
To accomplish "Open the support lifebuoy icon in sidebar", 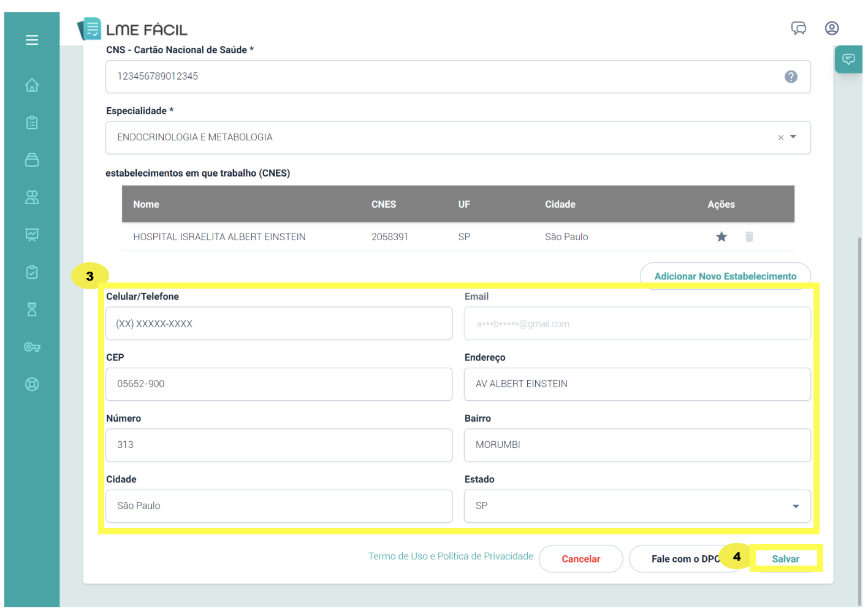I will pyautogui.click(x=32, y=384).
